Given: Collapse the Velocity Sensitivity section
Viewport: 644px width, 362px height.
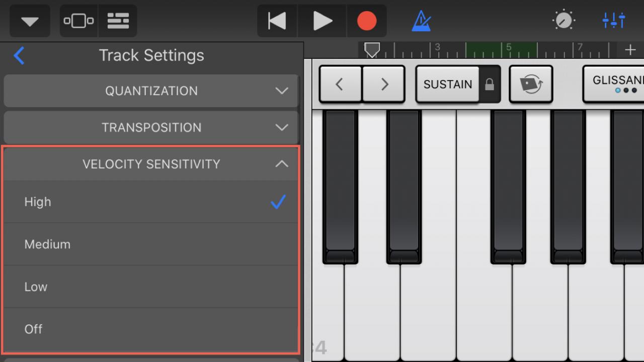Looking at the screenshot, I should coord(151,164).
